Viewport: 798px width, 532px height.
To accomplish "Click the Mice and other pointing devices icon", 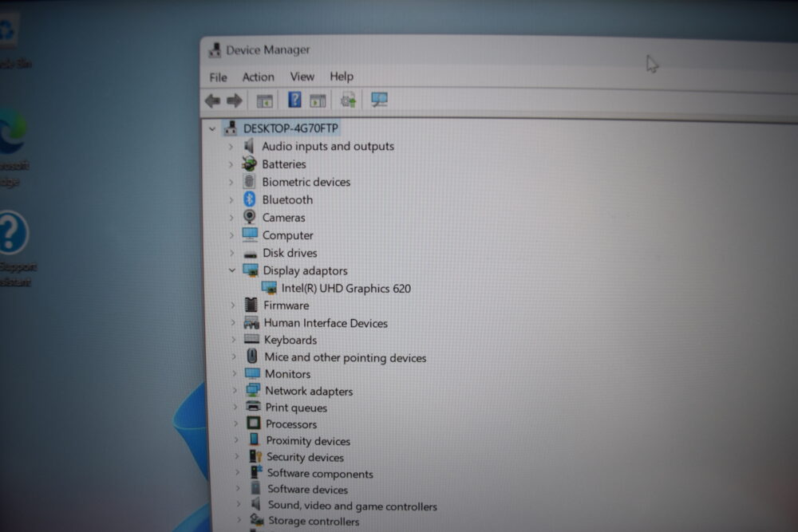I will pos(252,356).
